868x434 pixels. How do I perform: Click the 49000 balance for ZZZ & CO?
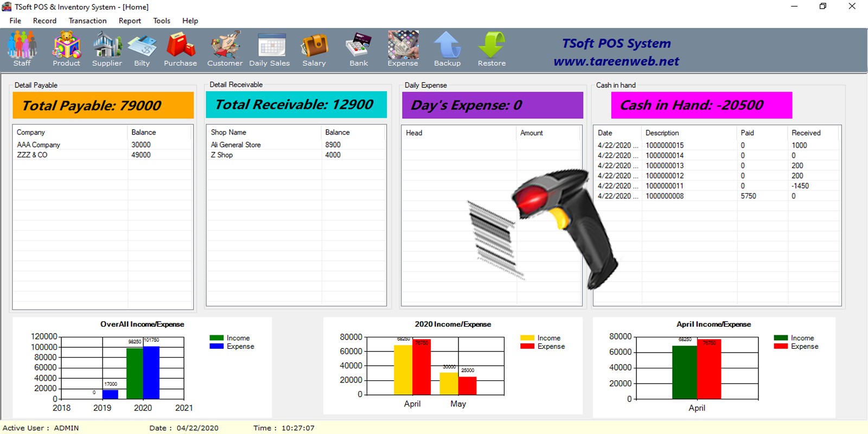coord(141,155)
